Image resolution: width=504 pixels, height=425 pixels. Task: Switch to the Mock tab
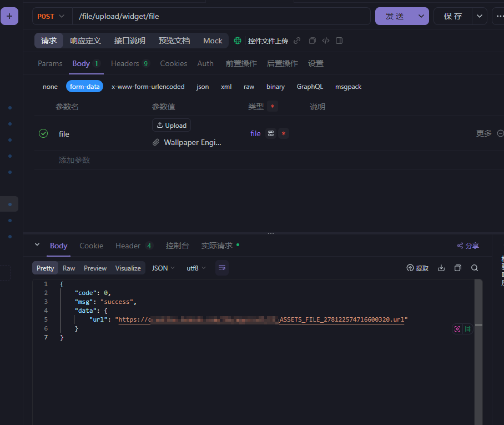tap(213, 41)
